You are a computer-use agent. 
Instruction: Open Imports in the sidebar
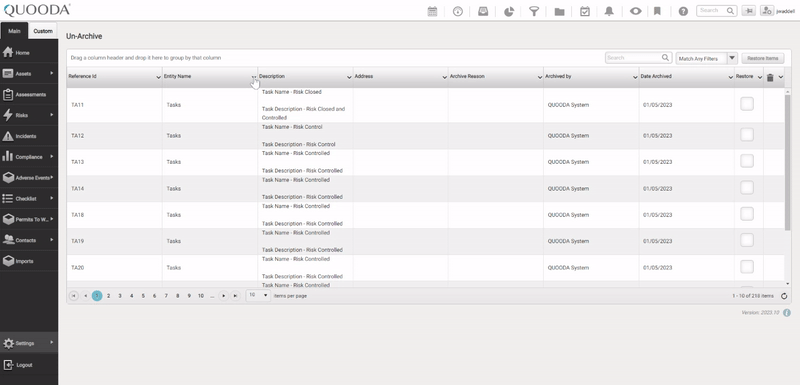[29, 261]
